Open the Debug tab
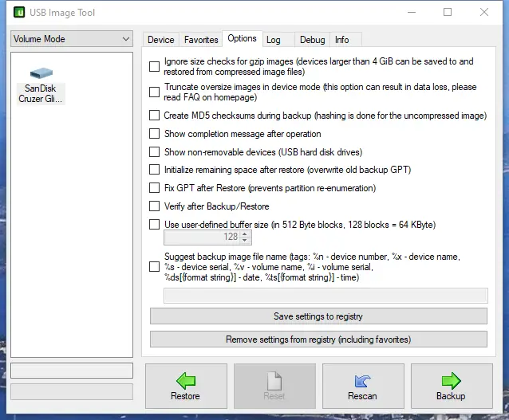 click(x=312, y=40)
